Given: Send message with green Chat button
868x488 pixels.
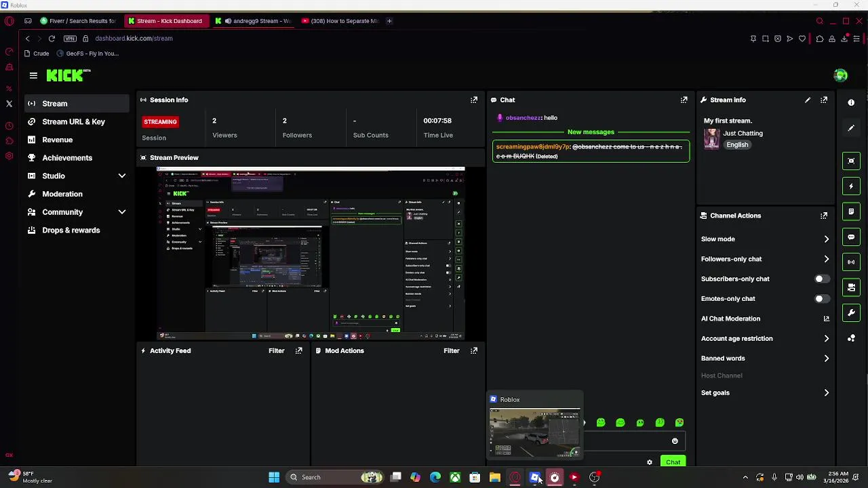Looking at the screenshot, I should 673,462.
